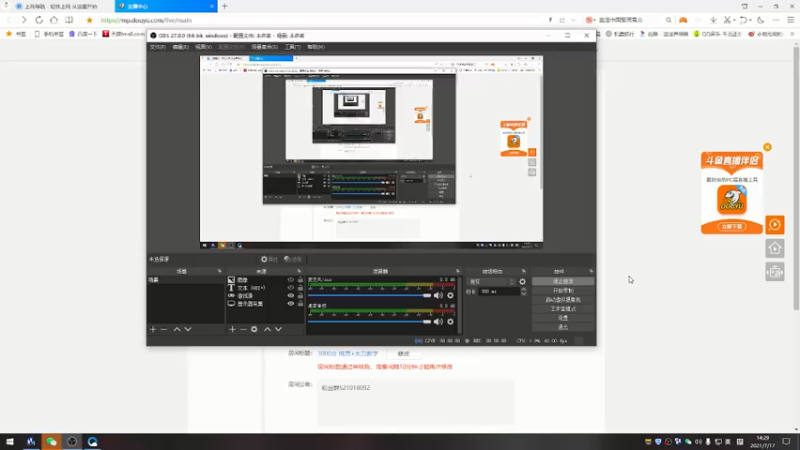Click the browser Refresh icon
800x450 pixels.
39,20
